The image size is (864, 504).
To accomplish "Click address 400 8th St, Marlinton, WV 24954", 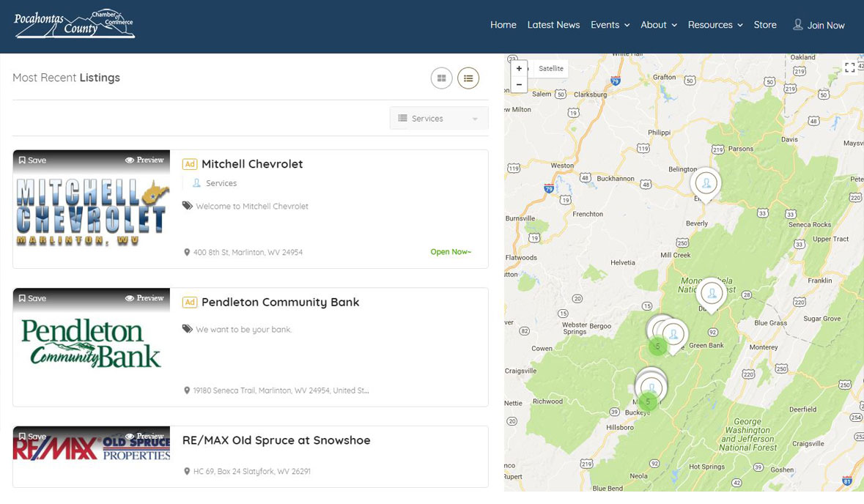I will 248,252.
